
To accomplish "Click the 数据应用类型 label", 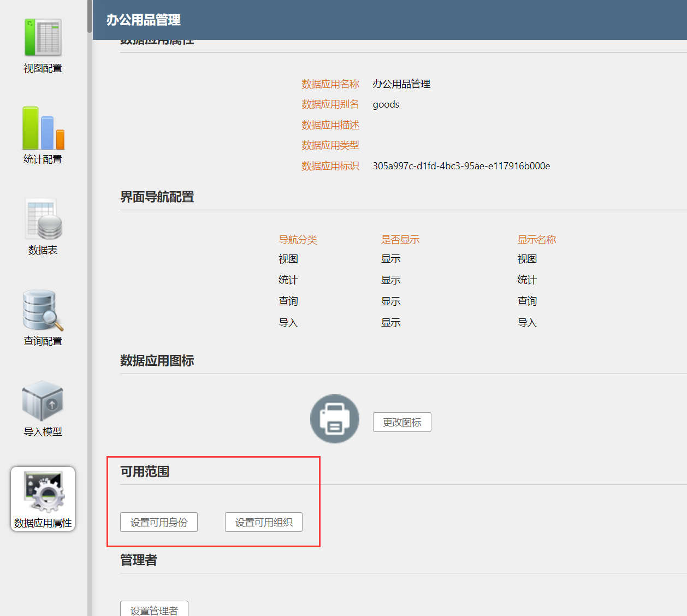I will coord(330,145).
